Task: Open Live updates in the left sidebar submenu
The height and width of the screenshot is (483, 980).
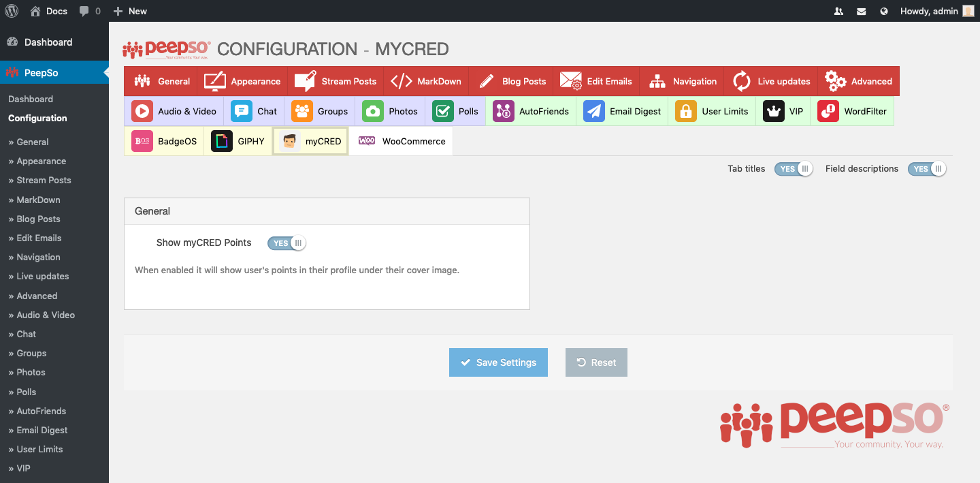Action: 39,276
